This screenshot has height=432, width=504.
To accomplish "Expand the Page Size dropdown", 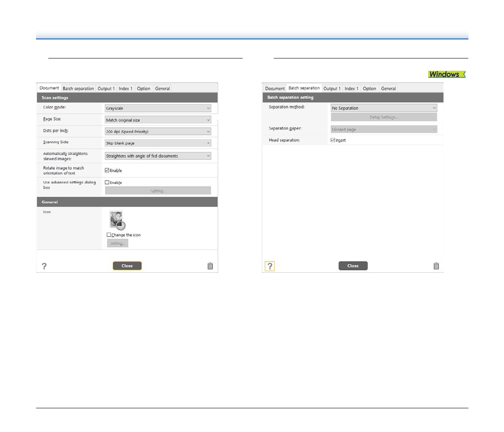I will click(x=158, y=120).
